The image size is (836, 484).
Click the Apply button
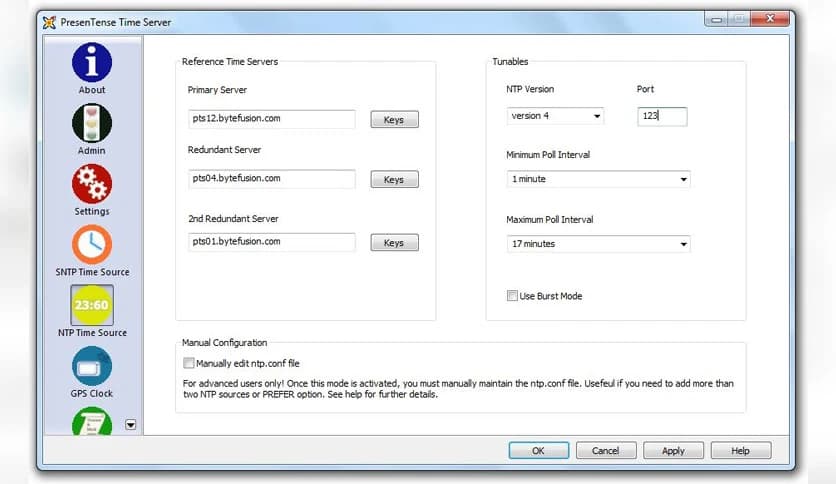(x=673, y=450)
